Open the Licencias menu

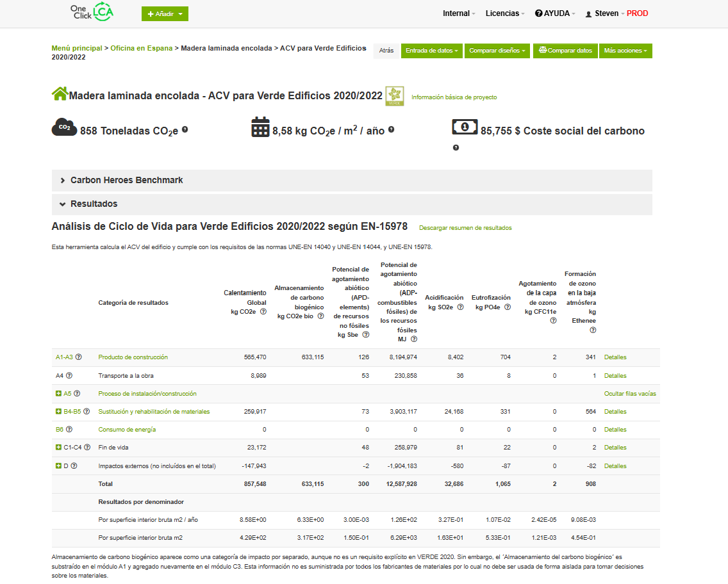click(505, 13)
